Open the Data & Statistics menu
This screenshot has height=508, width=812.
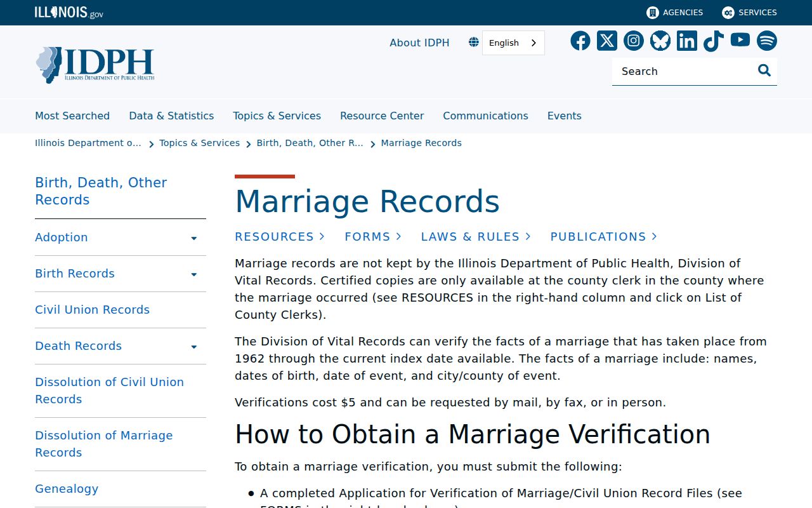point(171,116)
